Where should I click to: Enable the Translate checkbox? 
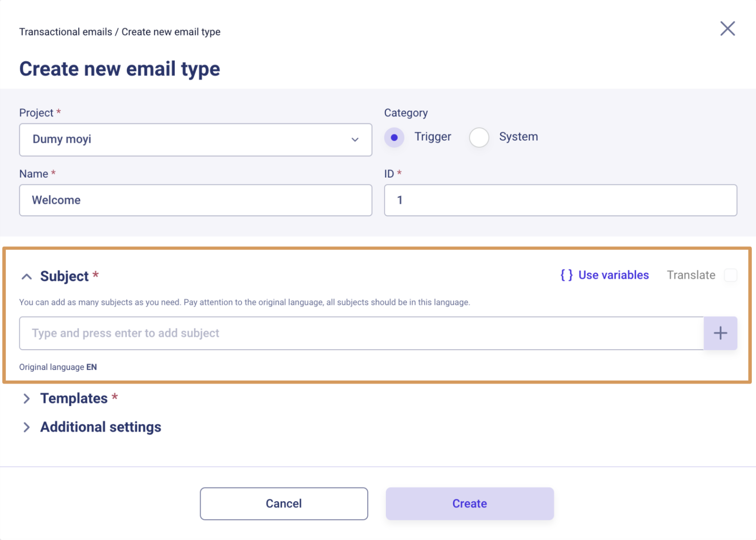[x=730, y=275]
